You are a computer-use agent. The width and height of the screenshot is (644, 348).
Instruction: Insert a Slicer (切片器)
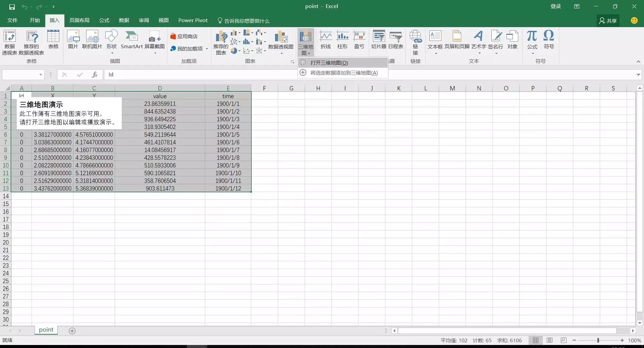point(379,40)
